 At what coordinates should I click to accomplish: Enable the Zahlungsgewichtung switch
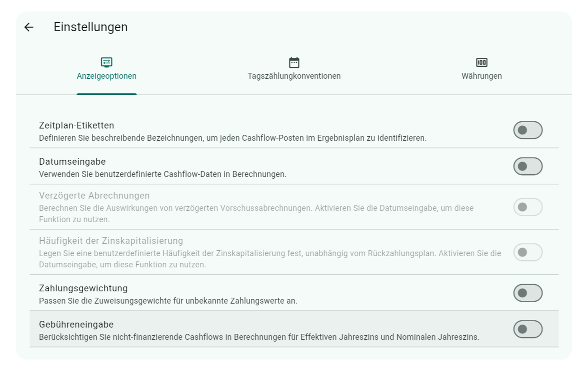(527, 293)
